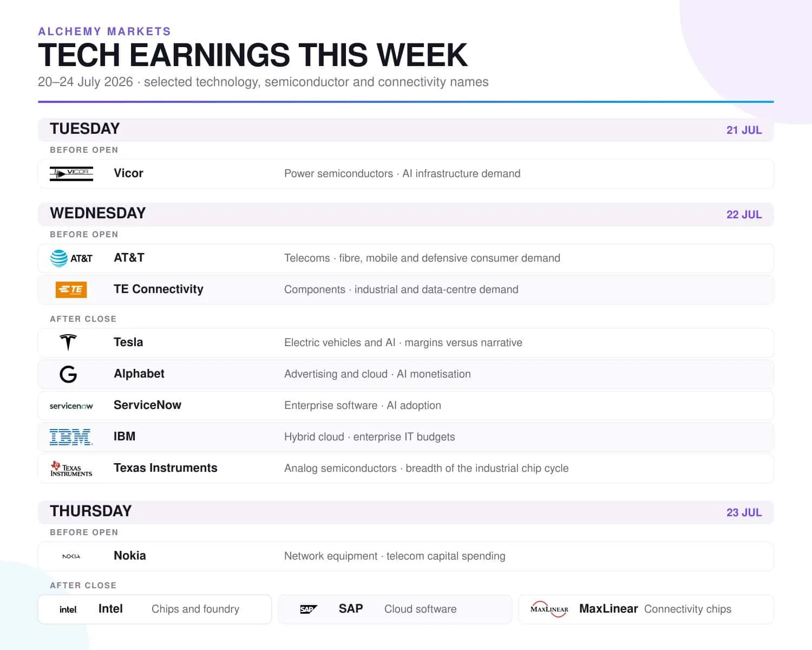The width and height of the screenshot is (812, 650).
Task: Click the Alchemy Markets brand title
Action: 104,31
